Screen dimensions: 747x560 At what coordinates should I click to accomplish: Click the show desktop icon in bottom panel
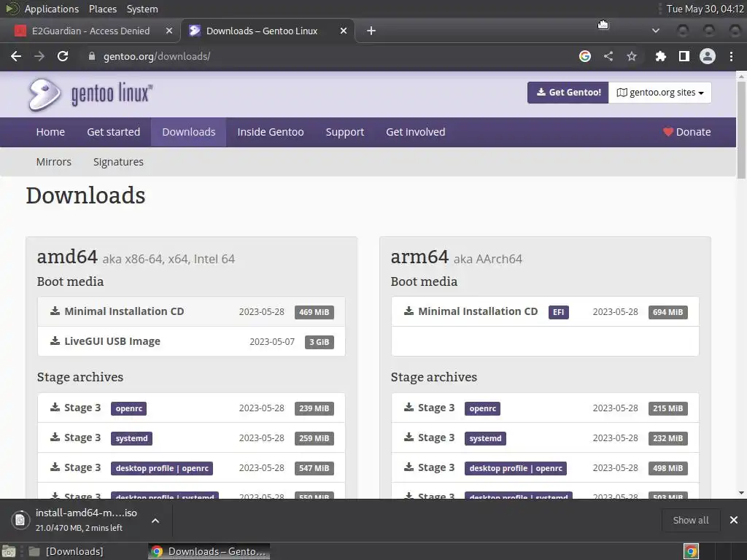pyautogui.click(x=9, y=551)
